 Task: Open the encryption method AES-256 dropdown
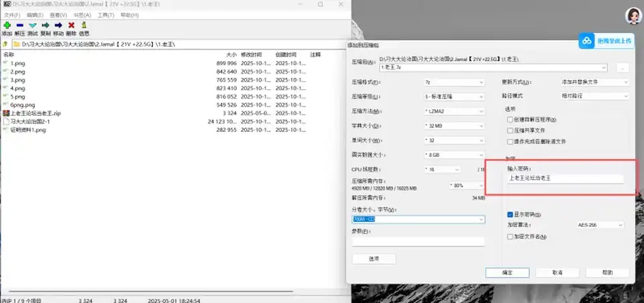coord(600,225)
